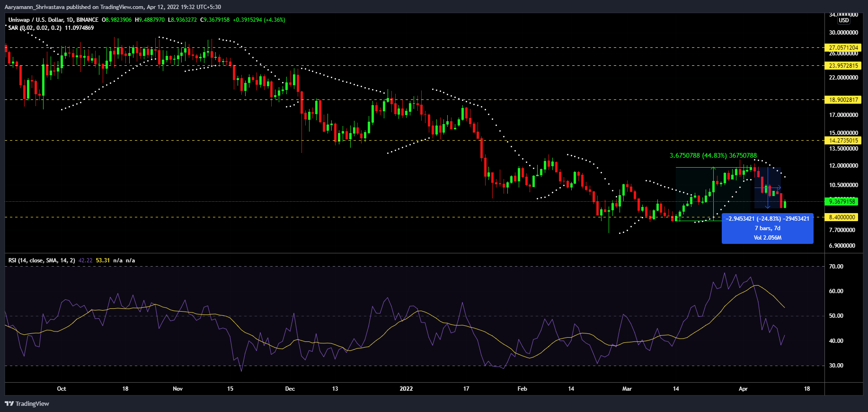Viewport: 868px width, 412px height.
Task: Click the green 44.83% price range label
Action: [x=713, y=156]
